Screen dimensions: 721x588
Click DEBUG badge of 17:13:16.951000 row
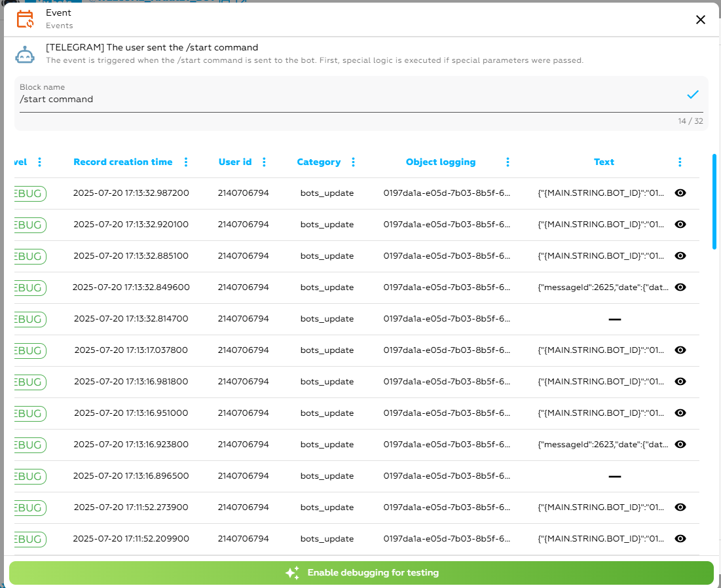point(30,413)
